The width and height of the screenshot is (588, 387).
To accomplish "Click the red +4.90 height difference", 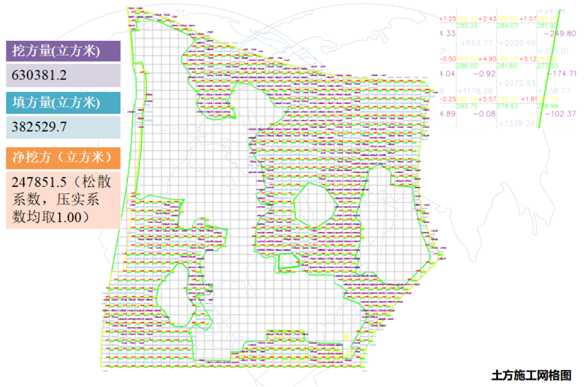I will (487, 59).
